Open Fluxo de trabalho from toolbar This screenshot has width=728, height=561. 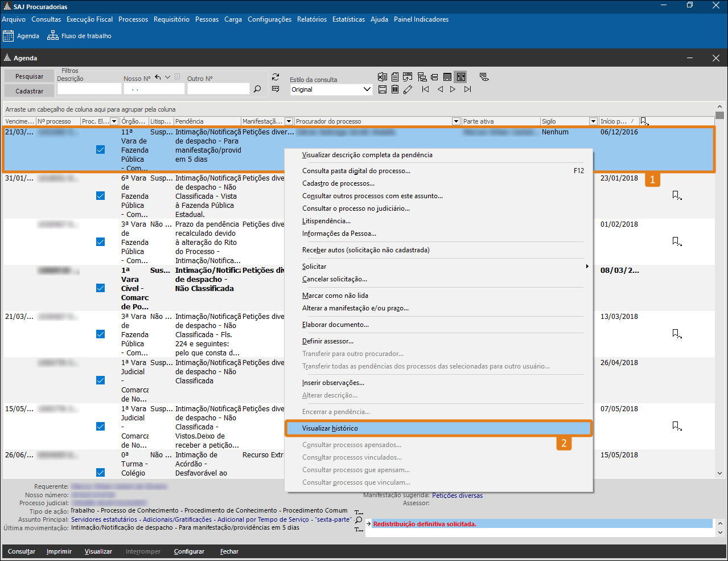pos(79,36)
